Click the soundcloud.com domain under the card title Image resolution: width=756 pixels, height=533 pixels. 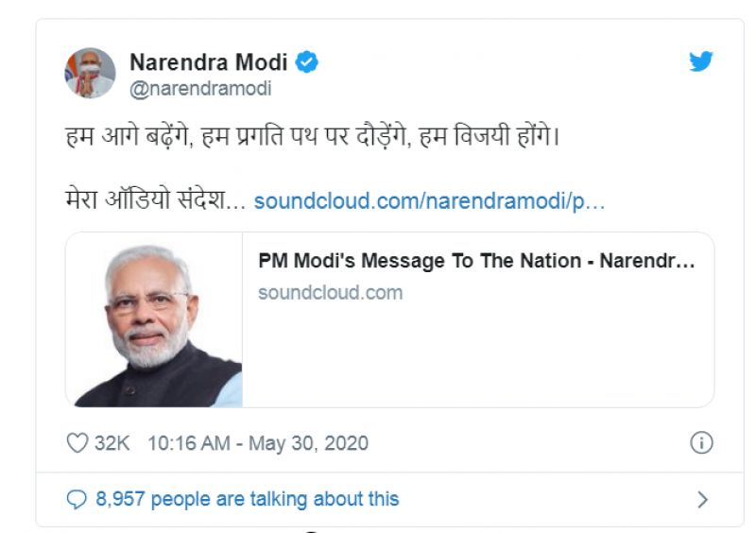[x=330, y=292]
